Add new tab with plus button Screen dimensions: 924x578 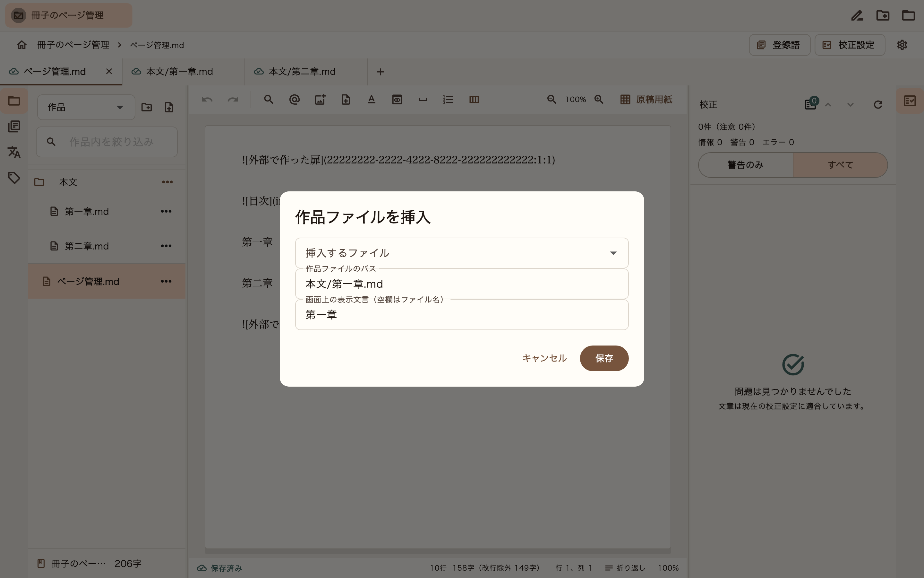pyautogui.click(x=380, y=72)
